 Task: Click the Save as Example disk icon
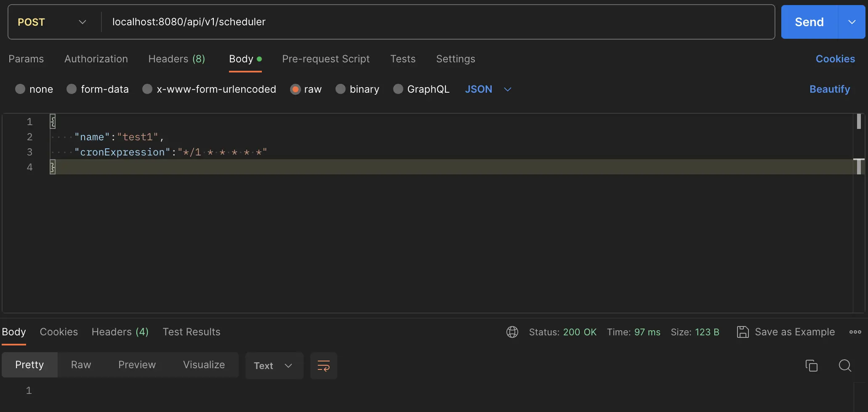[x=743, y=332]
